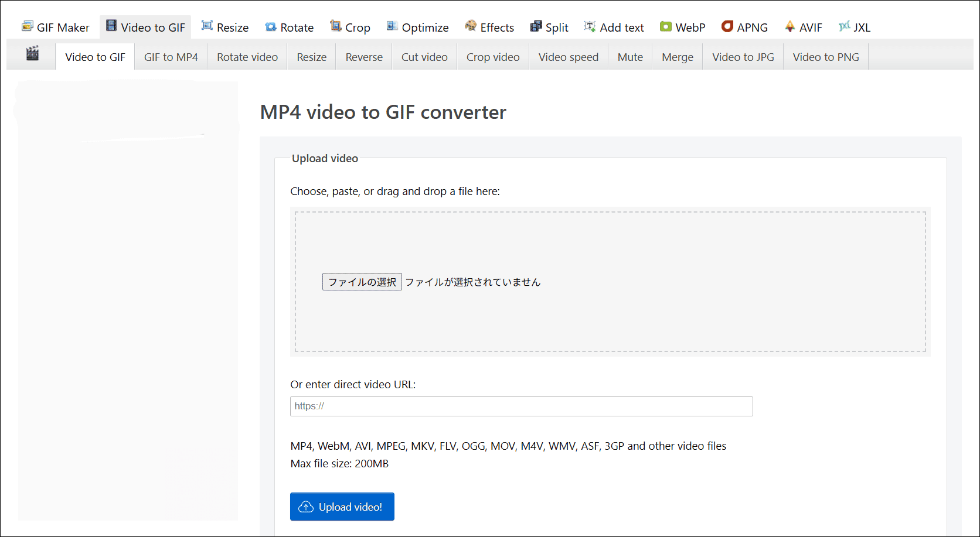
Task: Click the clapperboard icon in the submenu bar
Action: 32,53
